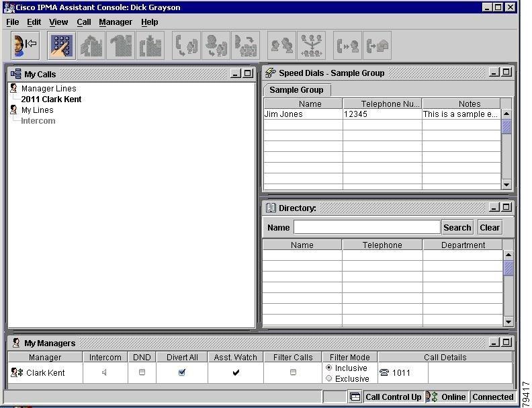Click the My Managers panel icon
The width and height of the screenshot is (532, 408).
click(15, 343)
